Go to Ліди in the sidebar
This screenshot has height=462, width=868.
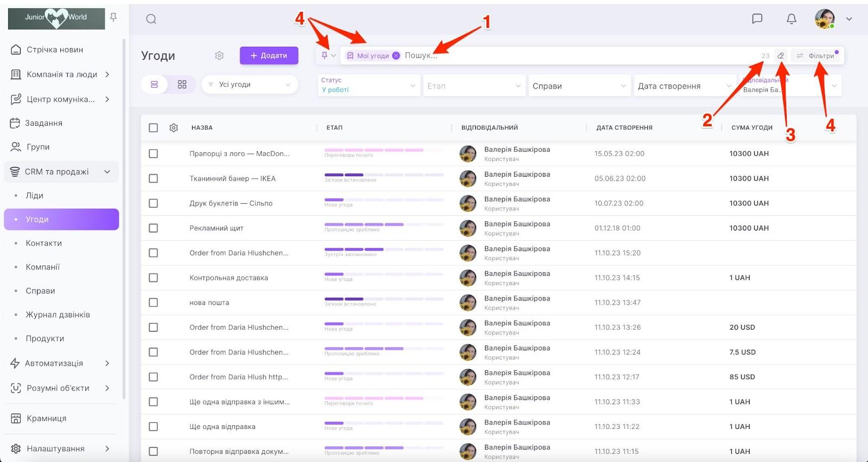point(35,196)
